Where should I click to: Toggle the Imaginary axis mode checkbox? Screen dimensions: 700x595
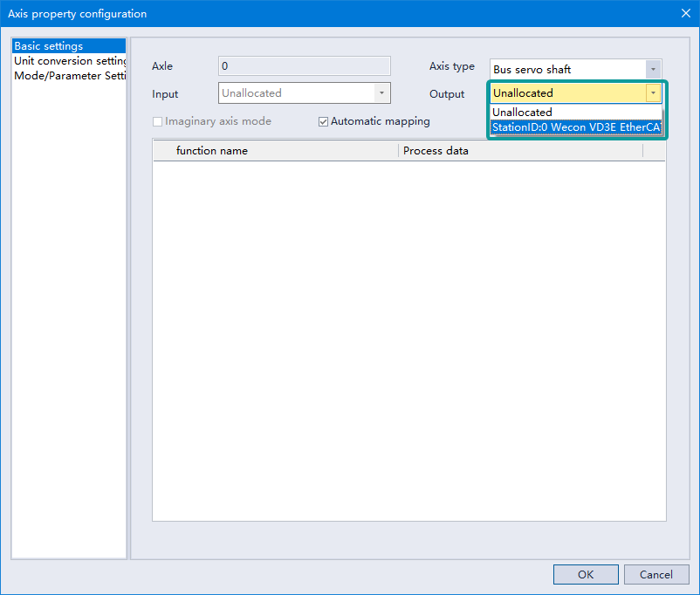[x=158, y=121]
